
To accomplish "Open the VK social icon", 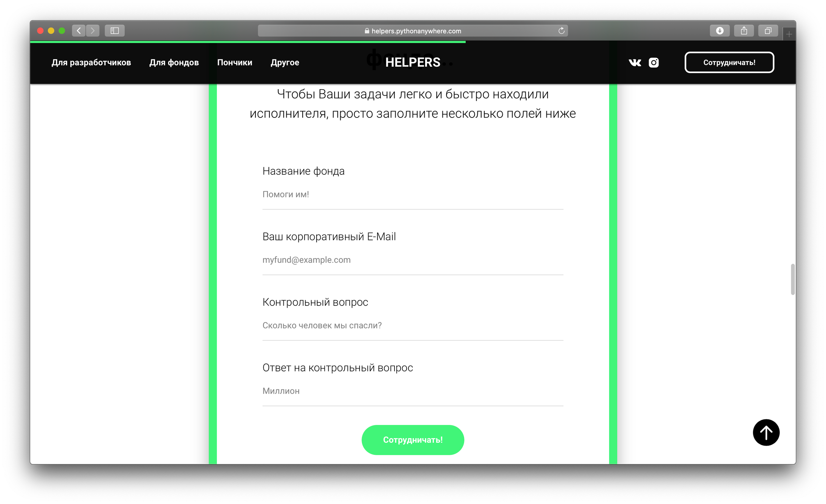I will [635, 63].
